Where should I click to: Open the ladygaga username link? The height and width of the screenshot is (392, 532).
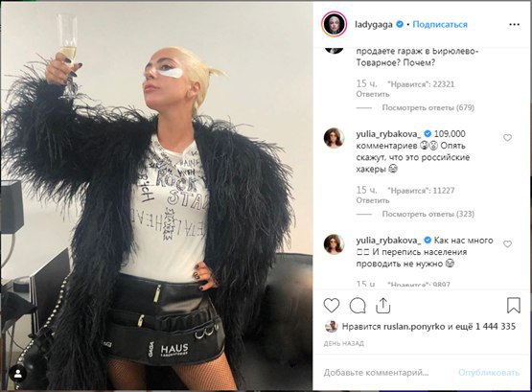[x=374, y=24]
